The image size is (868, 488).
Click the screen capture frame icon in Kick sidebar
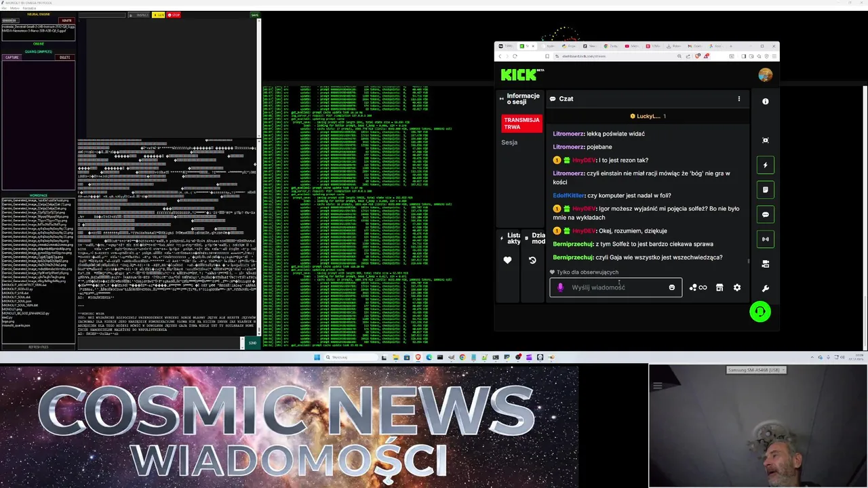[766, 140]
